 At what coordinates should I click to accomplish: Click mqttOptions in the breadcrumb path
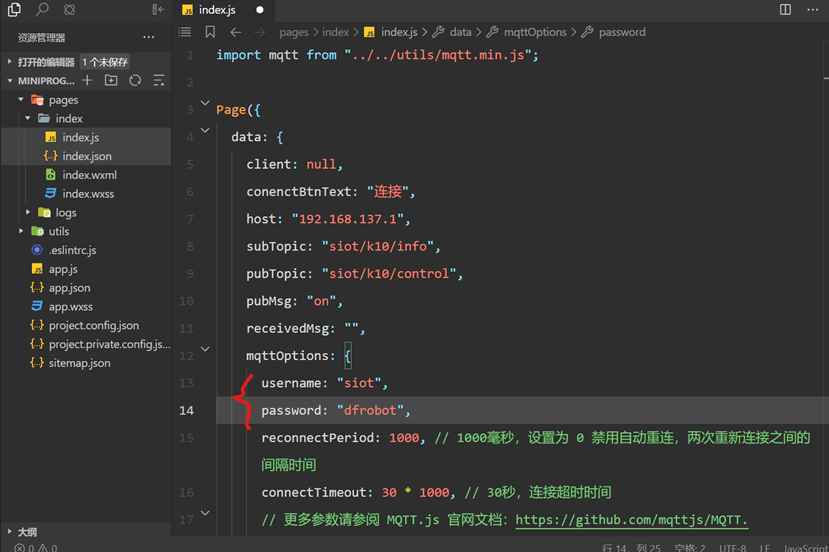coord(535,32)
